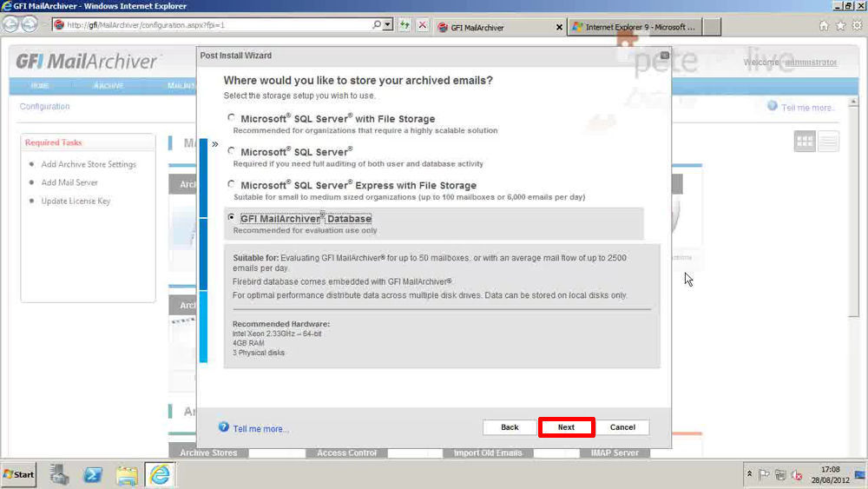
Task: Click the Action Center flag tray icon
Action: 764,474
